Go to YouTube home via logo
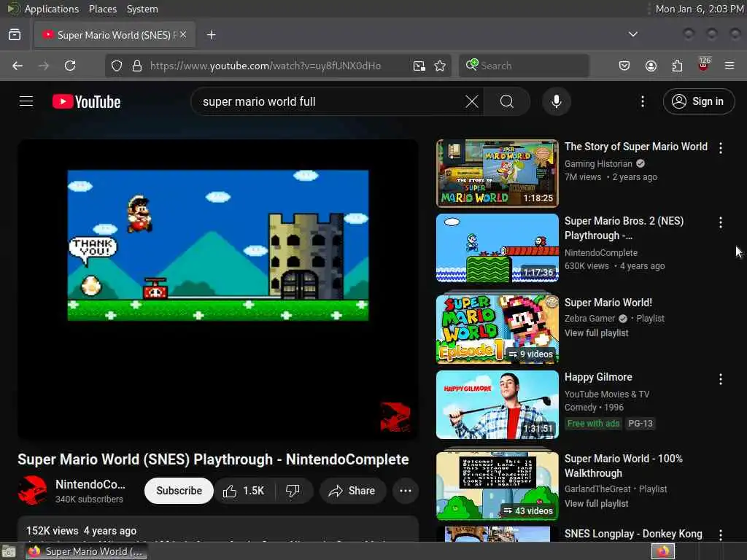This screenshot has width=747, height=560. click(86, 101)
